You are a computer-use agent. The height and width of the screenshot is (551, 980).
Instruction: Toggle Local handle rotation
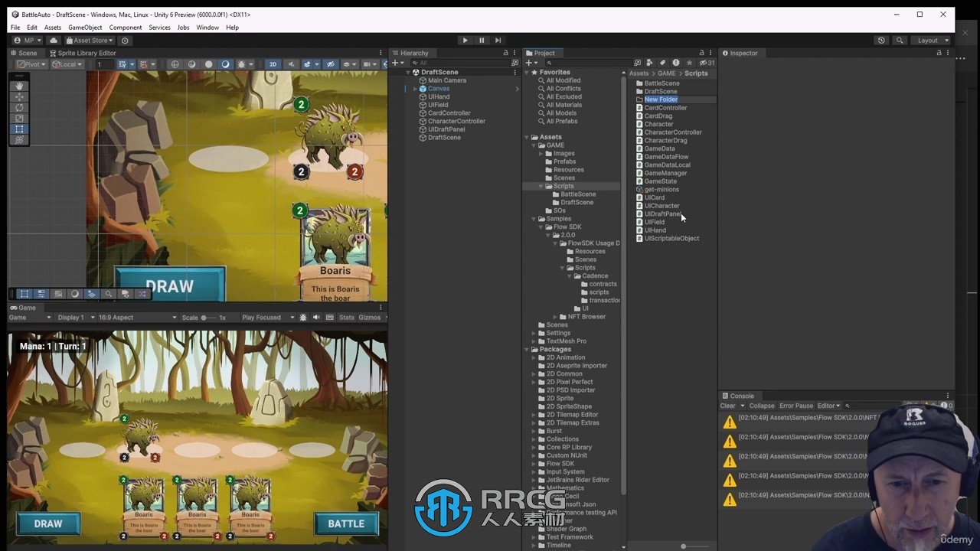(x=67, y=64)
